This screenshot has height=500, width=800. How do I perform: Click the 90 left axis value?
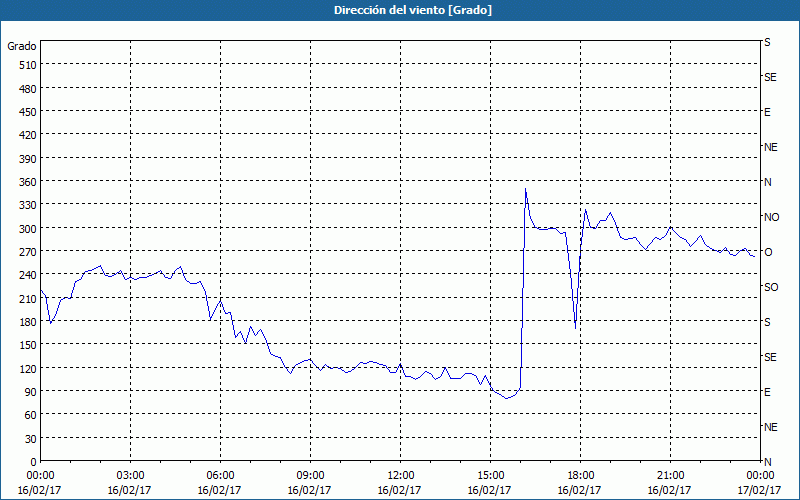31,392
